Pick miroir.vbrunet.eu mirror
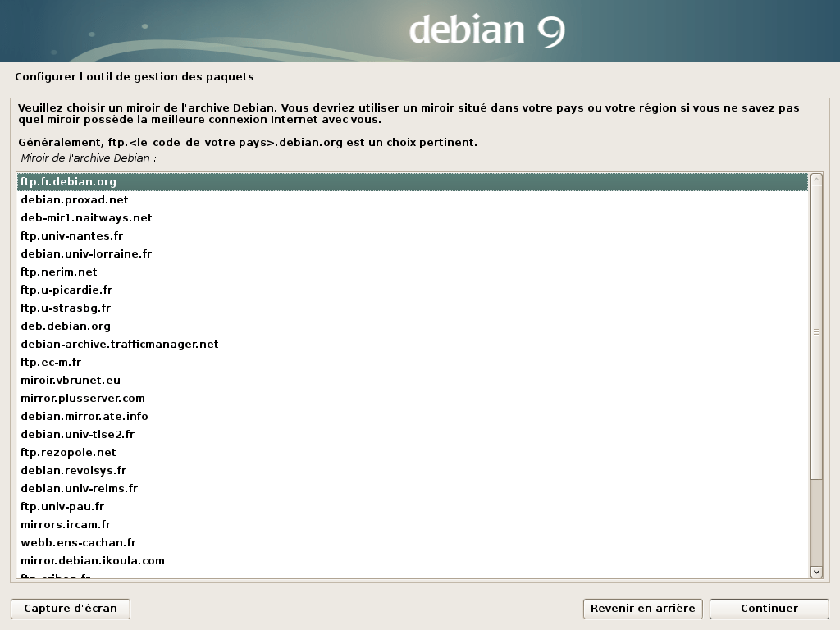This screenshot has width=840, height=630. (x=412, y=381)
